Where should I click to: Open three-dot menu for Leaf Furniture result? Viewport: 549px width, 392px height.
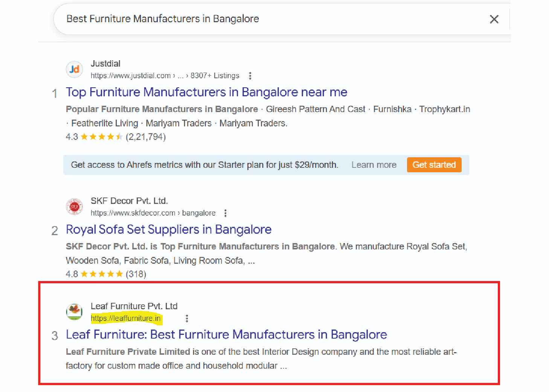pyautogui.click(x=187, y=319)
